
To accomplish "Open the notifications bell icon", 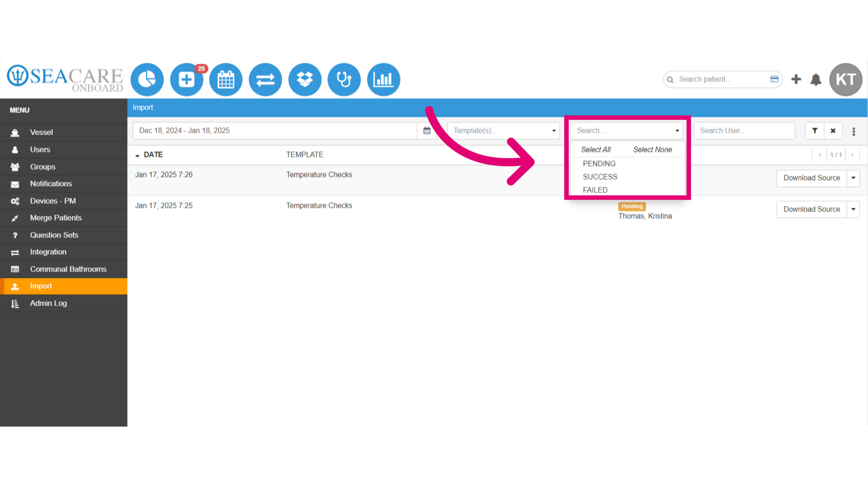I will [x=816, y=80].
